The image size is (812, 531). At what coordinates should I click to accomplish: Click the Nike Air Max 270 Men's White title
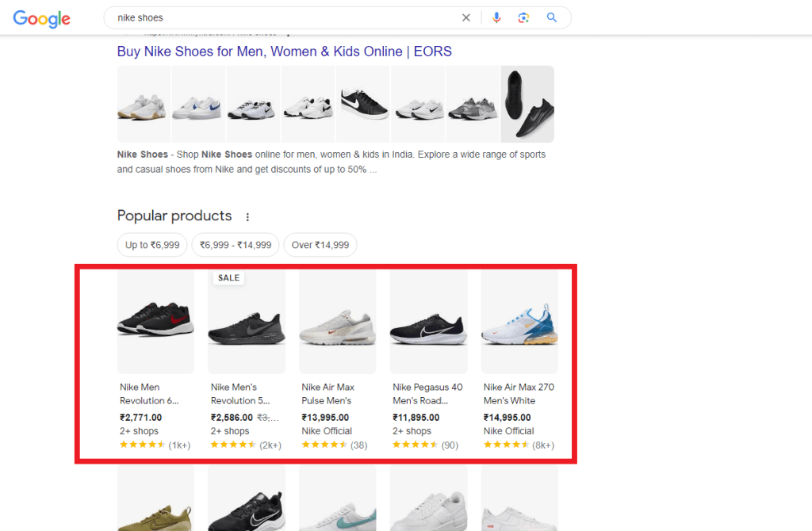pyautogui.click(x=519, y=394)
